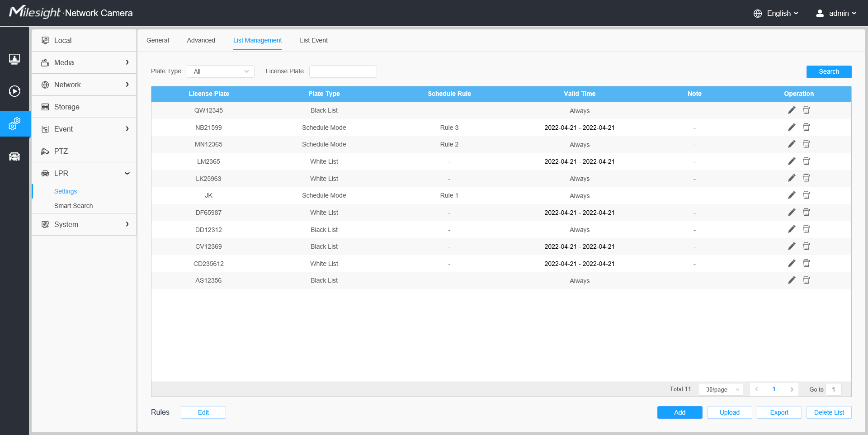Open the Playback icon in sidebar
Viewport: 868px width, 435px height.
pyautogui.click(x=14, y=91)
